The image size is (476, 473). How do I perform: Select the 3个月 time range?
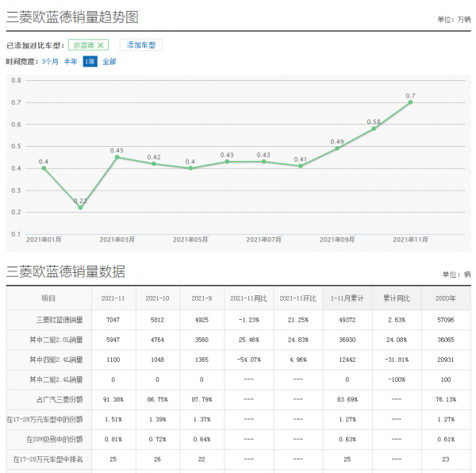tap(50, 62)
